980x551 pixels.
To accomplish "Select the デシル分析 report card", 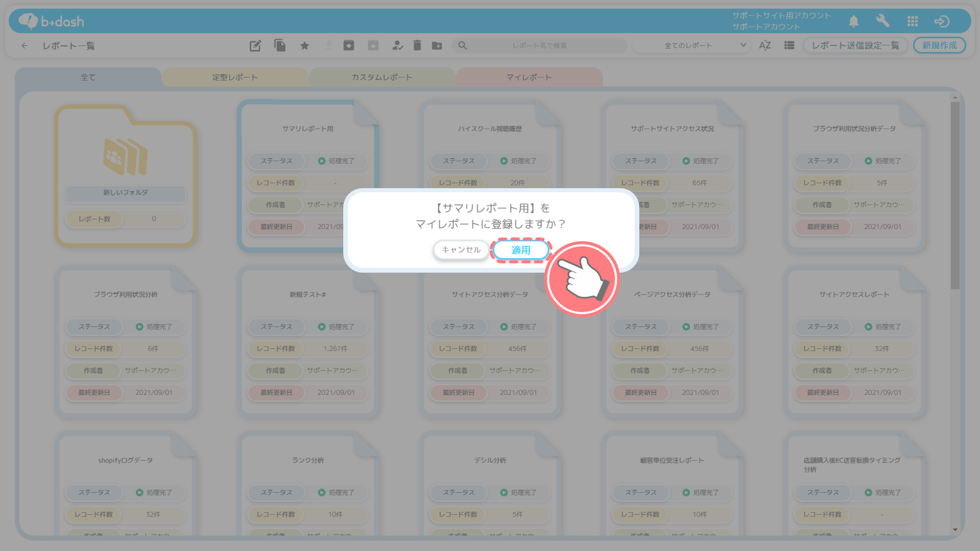I will tap(490, 485).
